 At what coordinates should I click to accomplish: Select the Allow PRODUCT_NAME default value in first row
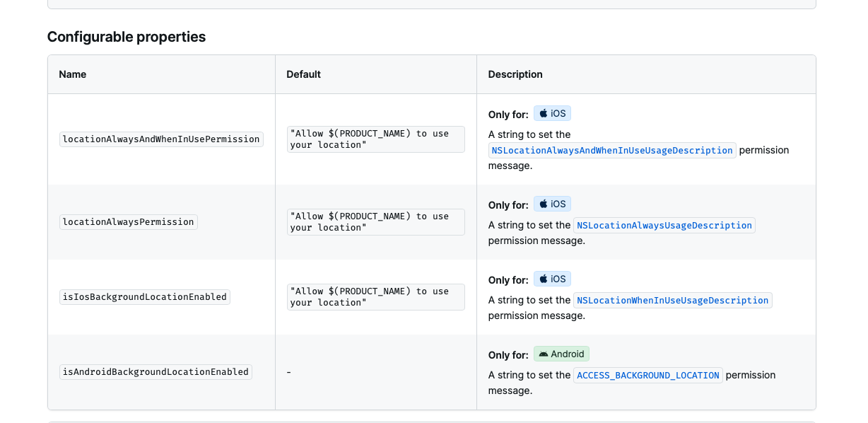click(375, 139)
